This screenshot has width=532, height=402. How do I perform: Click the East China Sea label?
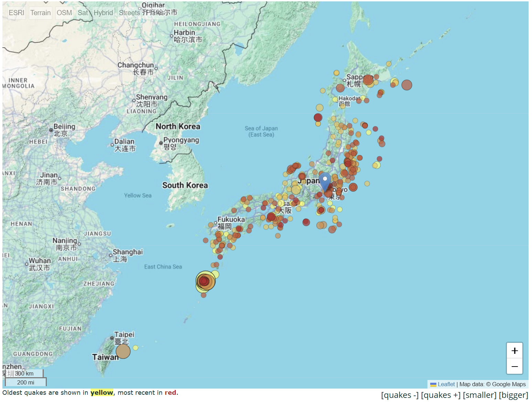coord(163,267)
